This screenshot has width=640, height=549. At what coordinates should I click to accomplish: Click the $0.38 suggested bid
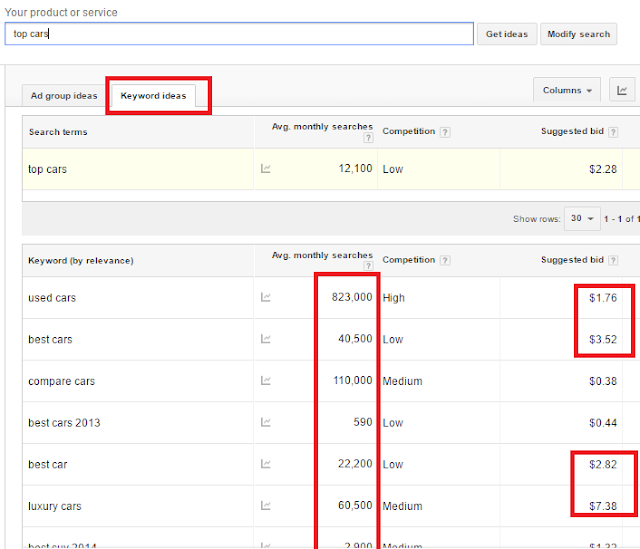click(x=603, y=381)
